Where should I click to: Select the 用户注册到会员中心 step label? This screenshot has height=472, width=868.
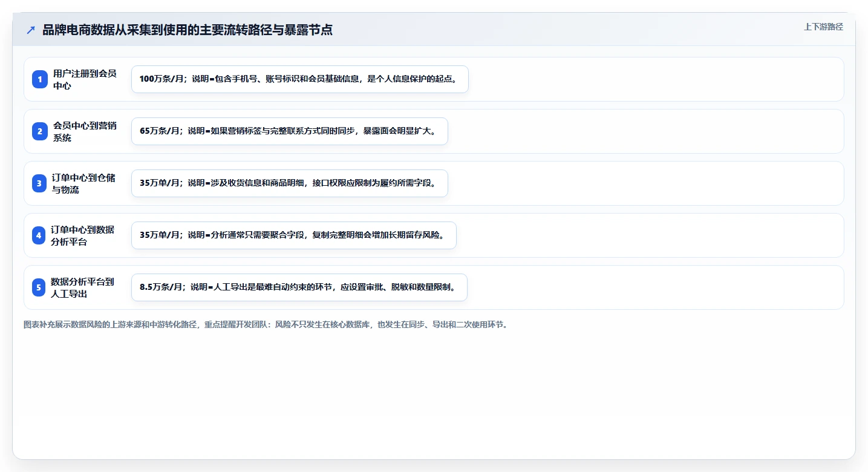(x=85, y=79)
